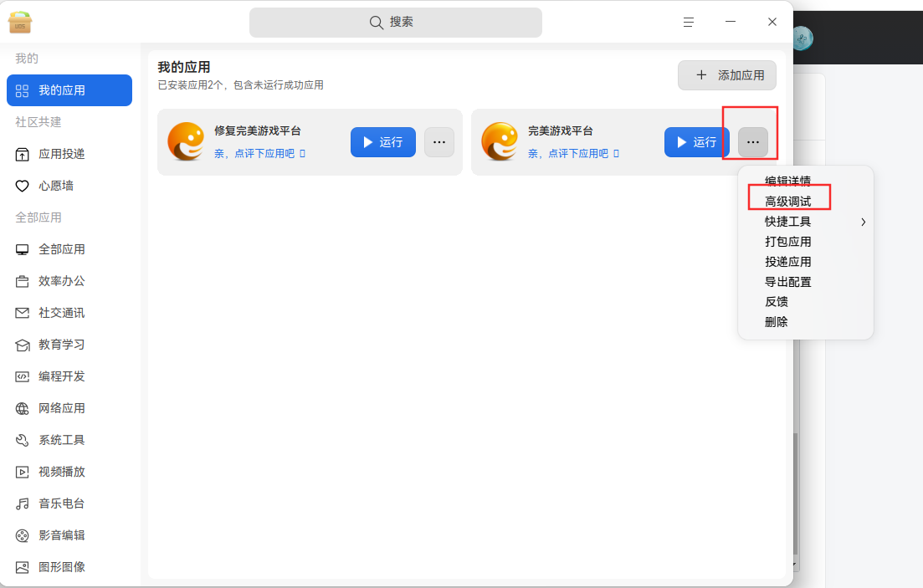The width and height of the screenshot is (923, 588).
Task: Choose 投递应用 from the context menu
Action: coord(787,262)
